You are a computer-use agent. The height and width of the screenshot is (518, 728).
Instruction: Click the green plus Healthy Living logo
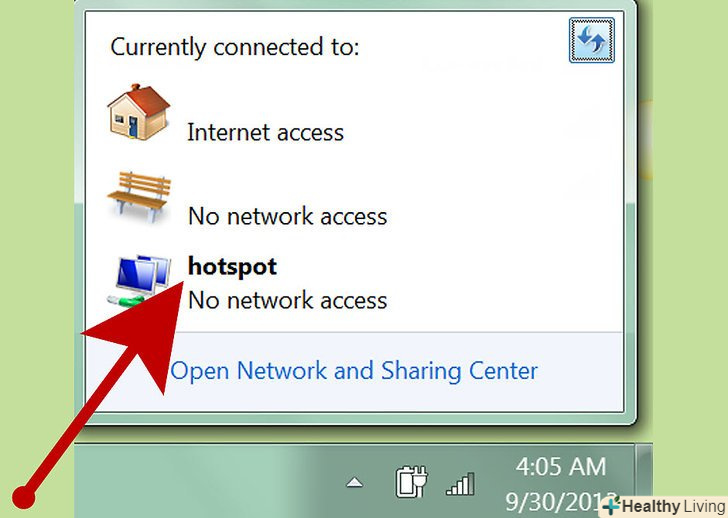(611, 505)
